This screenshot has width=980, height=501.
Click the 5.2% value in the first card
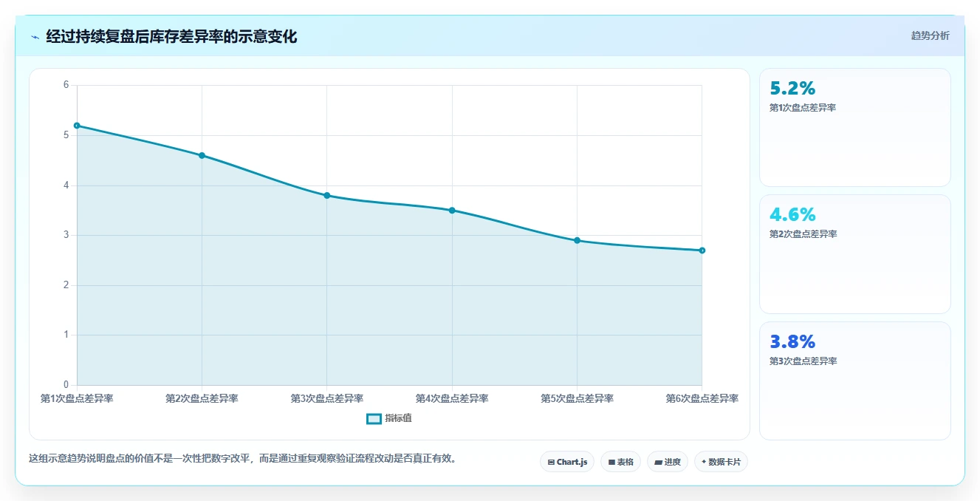tap(792, 88)
